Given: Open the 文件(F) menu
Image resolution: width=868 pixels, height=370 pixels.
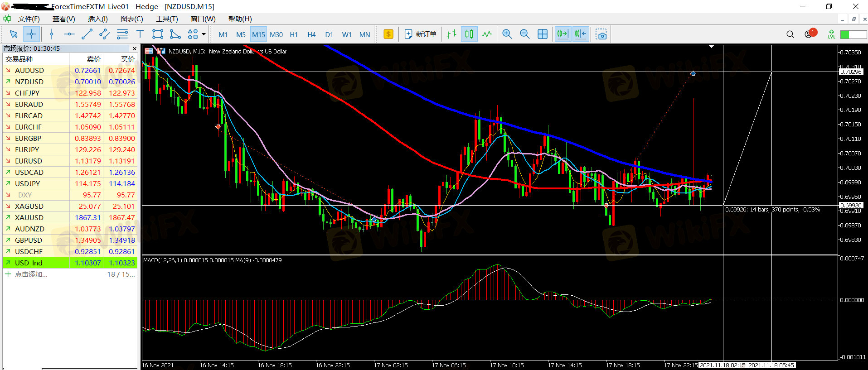Looking at the screenshot, I should click(29, 19).
